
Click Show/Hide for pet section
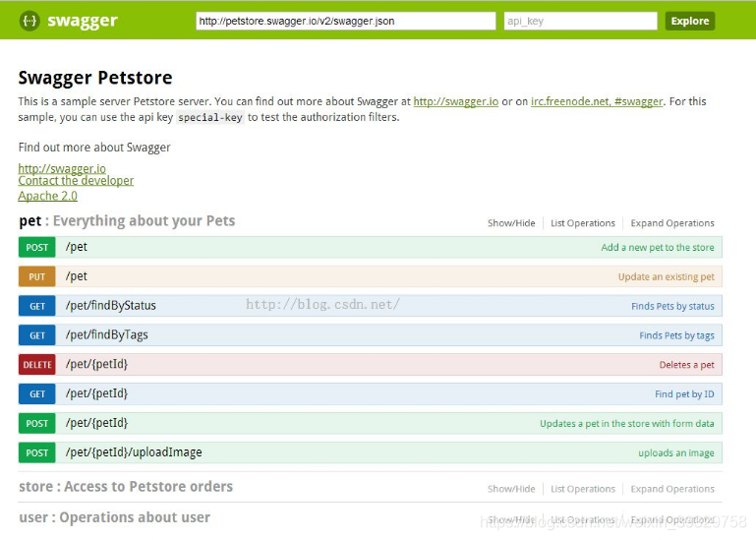coord(511,223)
